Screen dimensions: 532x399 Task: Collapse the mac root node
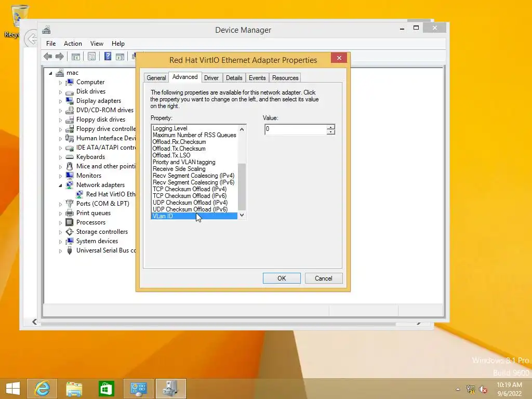point(50,73)
